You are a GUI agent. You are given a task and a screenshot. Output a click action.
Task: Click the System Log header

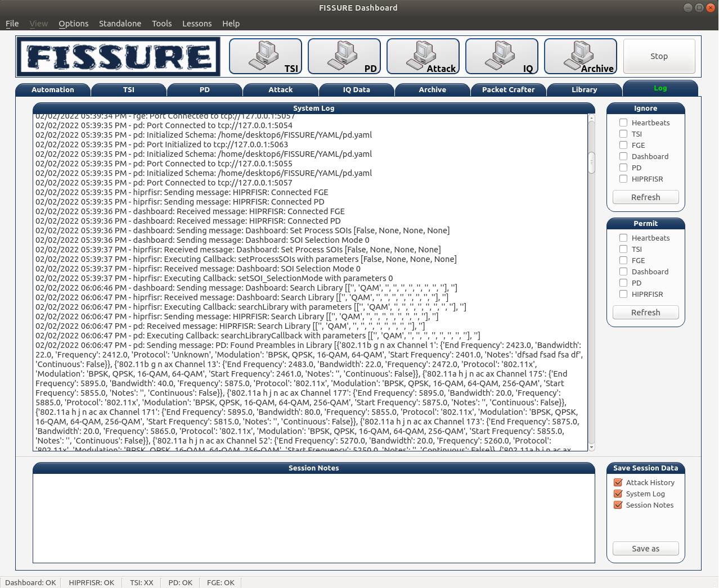click(x=314, y=108)
